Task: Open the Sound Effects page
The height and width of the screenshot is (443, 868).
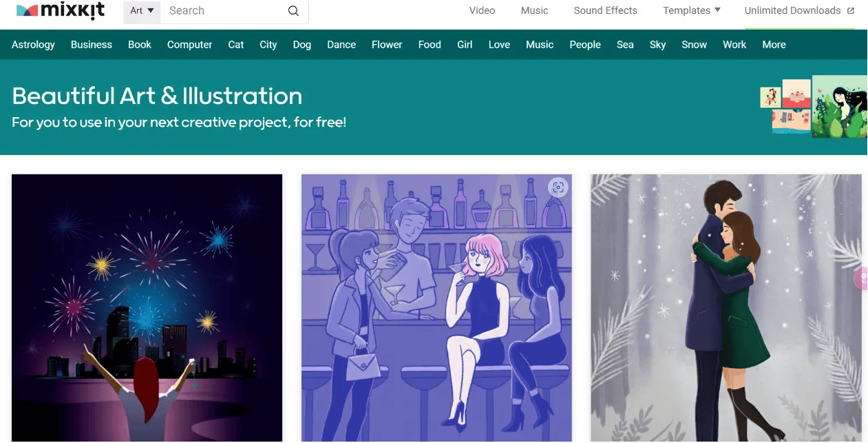Action: (x=605, y=10)
